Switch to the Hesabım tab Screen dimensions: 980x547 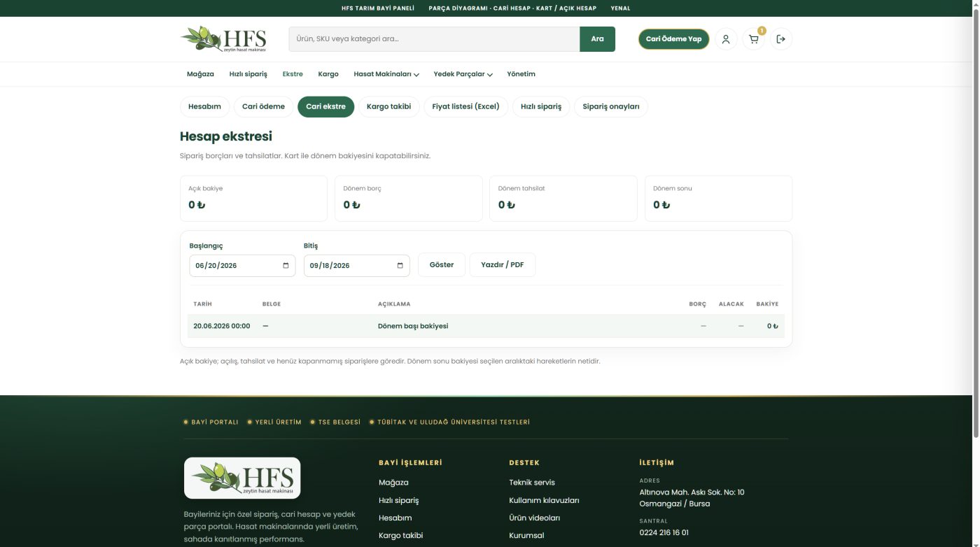(204, 106)
